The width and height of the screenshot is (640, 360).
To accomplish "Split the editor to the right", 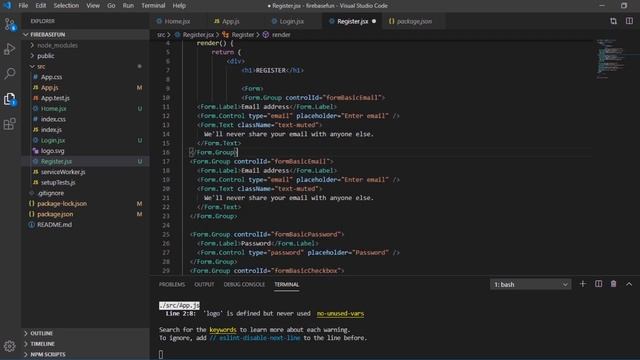I will click(629, 21).
